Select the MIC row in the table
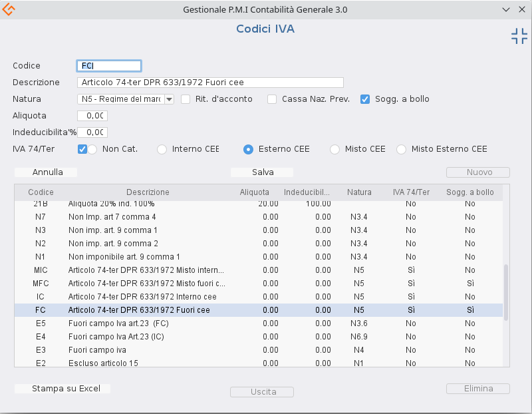This screenshot has width=532, height=414. (x=146, y=270)
